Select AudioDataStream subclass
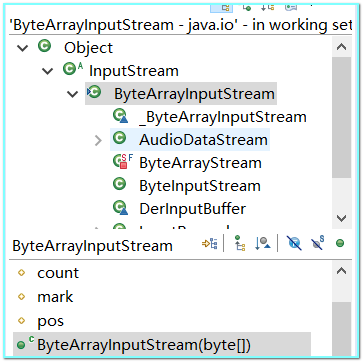The height and width of the screenshot is (362, 363). pyautogui.click(x=203, y=140)
